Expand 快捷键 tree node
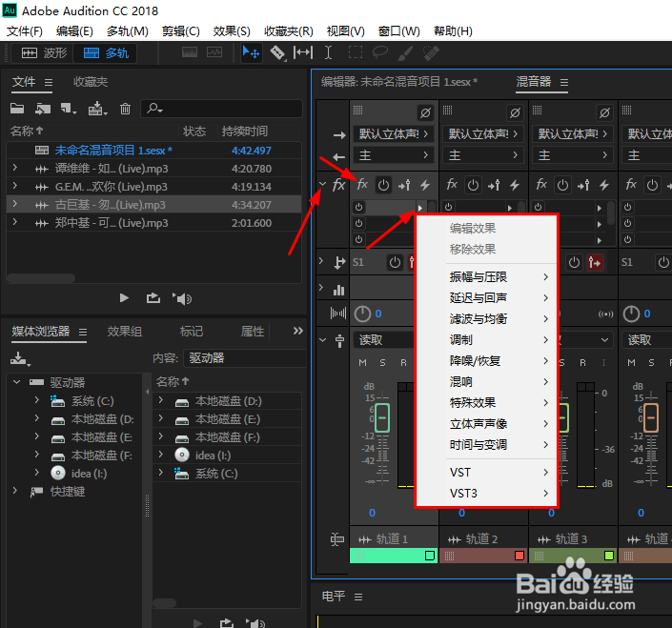Viewport: 672px width, 628px height. [15, 491]
